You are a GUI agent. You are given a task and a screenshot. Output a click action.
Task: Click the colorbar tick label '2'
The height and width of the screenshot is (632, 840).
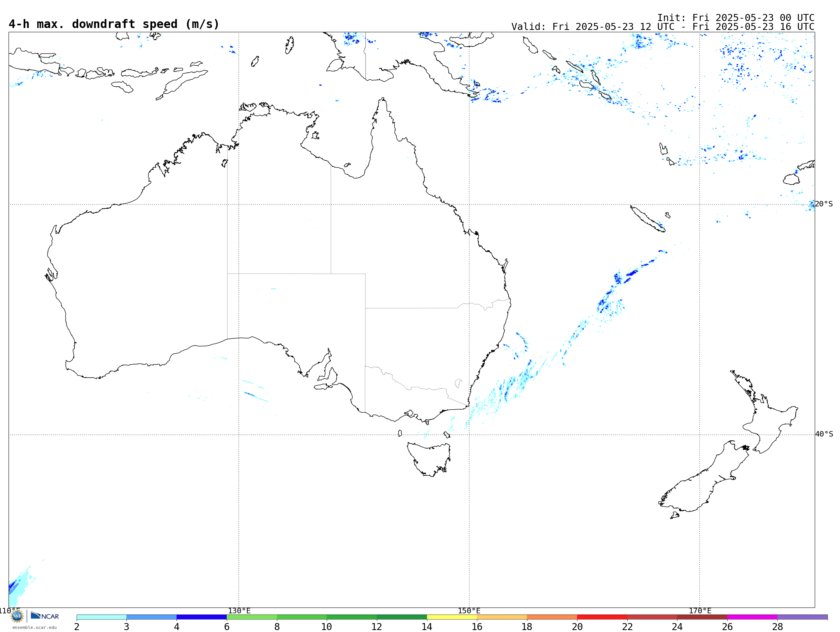77,627
